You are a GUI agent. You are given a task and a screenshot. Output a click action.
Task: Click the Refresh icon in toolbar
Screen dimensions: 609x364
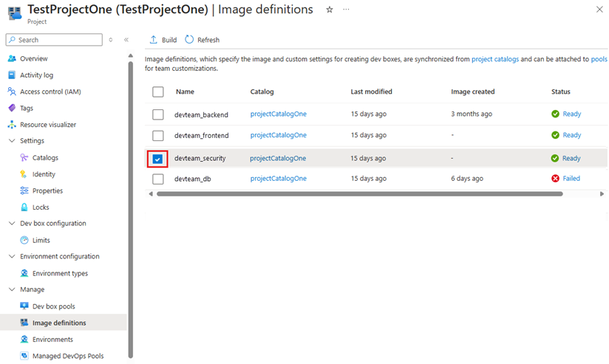pyautogui.click(x=190, y=40)
